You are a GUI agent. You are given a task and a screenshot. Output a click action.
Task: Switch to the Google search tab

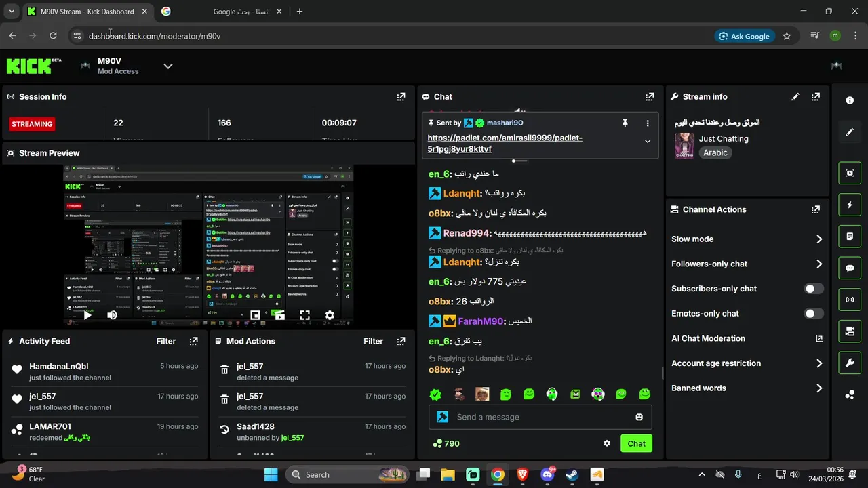click(x=222, y=12)
